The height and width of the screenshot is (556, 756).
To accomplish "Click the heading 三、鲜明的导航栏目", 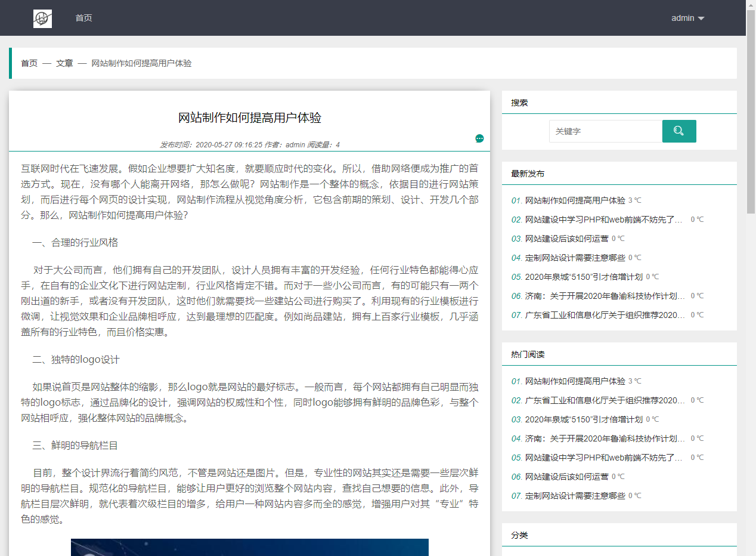I will point(75,445).
